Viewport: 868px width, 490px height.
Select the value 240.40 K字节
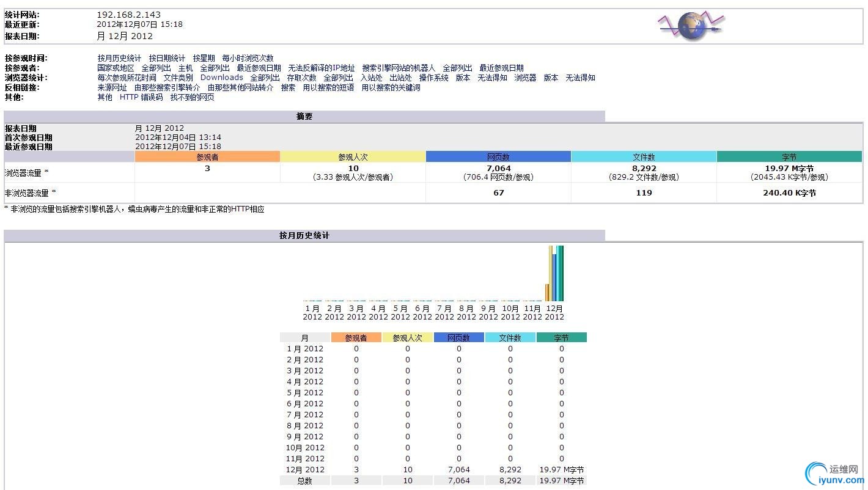[789, 193]
